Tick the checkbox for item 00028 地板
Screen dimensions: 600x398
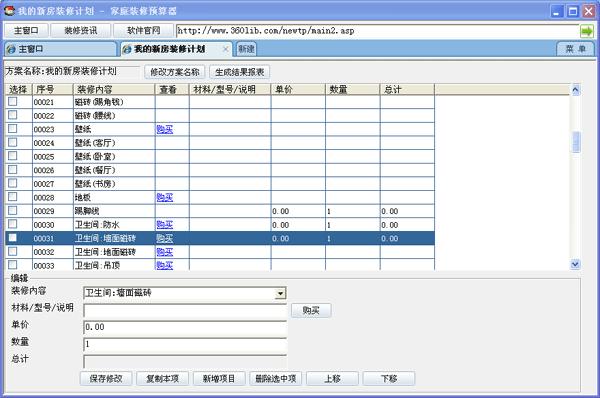13,197
